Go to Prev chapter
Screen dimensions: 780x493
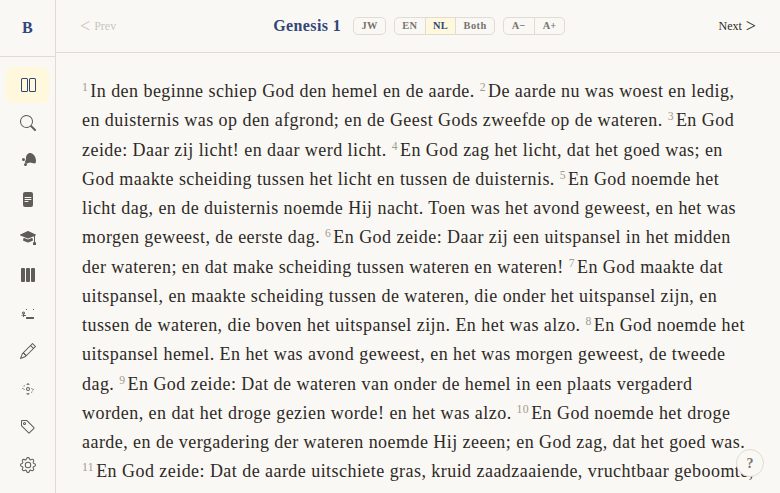tap(98, 26)
